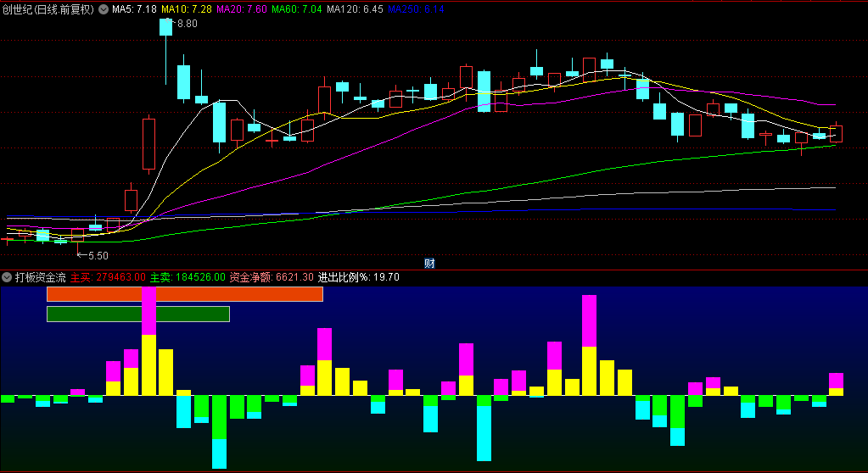Select the 主卖: 184526.00 value

tap(188, 277)
